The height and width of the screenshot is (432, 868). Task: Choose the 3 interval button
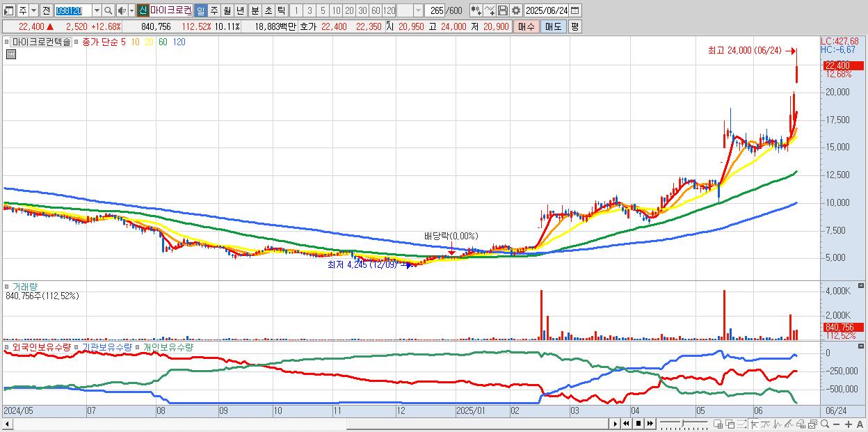point(310,10)
